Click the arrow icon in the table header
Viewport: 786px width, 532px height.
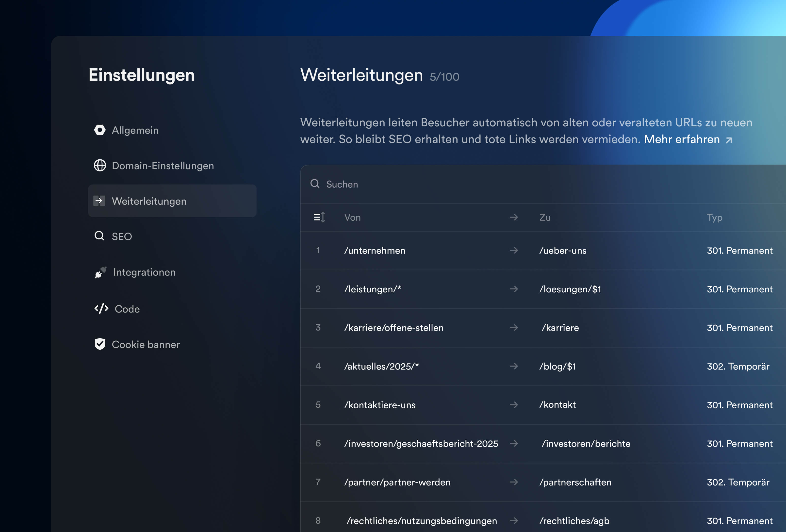514,217
